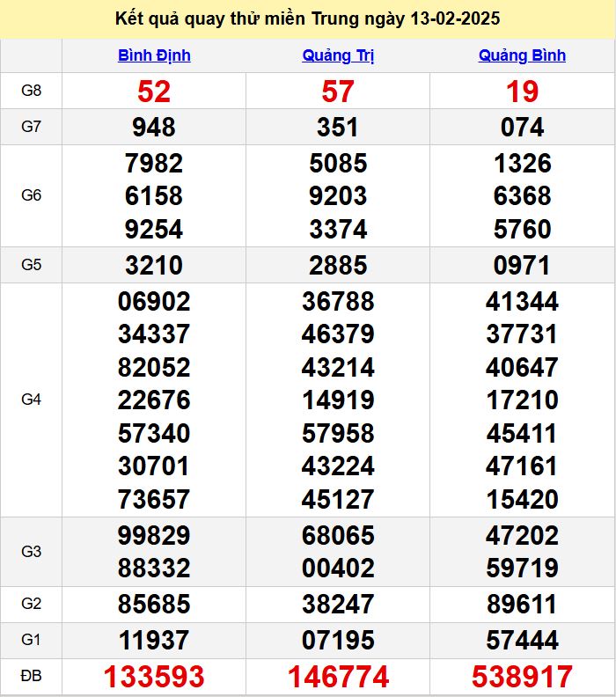Select the ĐB row label

31,676
